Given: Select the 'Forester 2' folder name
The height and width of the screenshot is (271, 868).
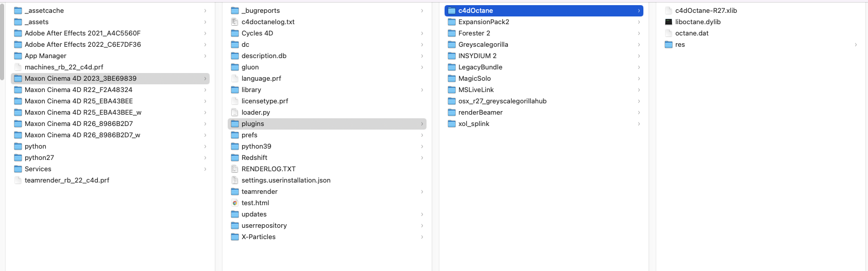Looking at the screenshot, I should point(474,33).
